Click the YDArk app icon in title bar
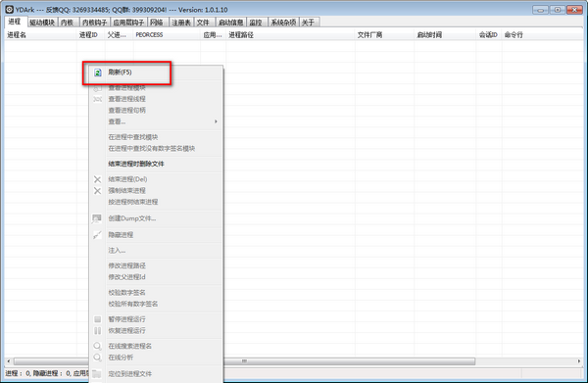Image resolution: width=588 pixels, height=383 pixels. [10, 10]
